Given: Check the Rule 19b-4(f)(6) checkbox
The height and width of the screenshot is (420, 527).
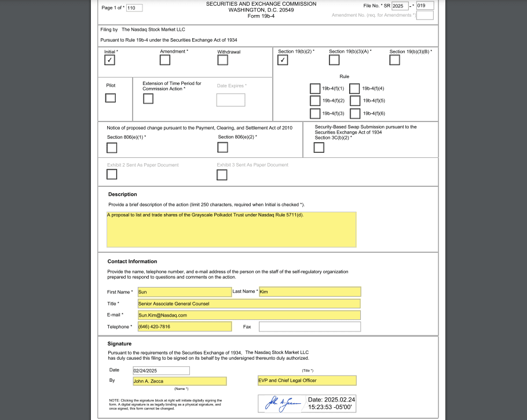Looking at the screenshot, I should (x=355, y=113).
